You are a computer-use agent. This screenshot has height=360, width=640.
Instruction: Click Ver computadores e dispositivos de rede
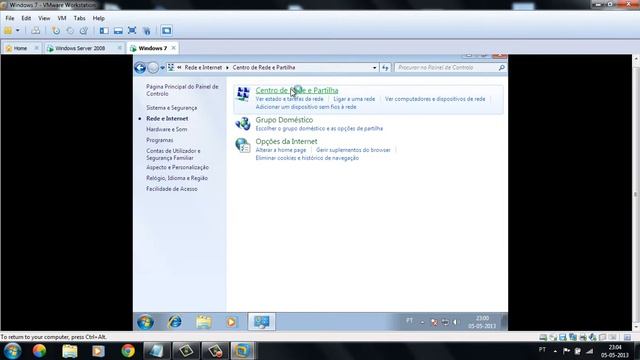tap(435, 99)
